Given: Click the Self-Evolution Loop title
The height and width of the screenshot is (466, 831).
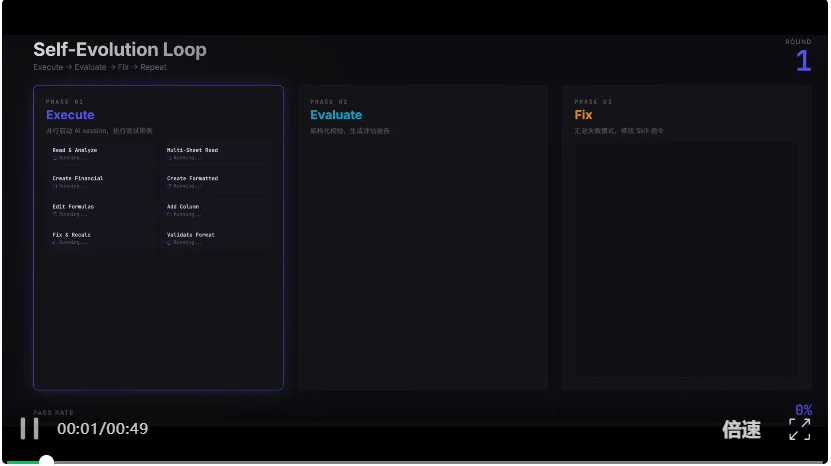Looking at the screenshot, I should 120,49.
